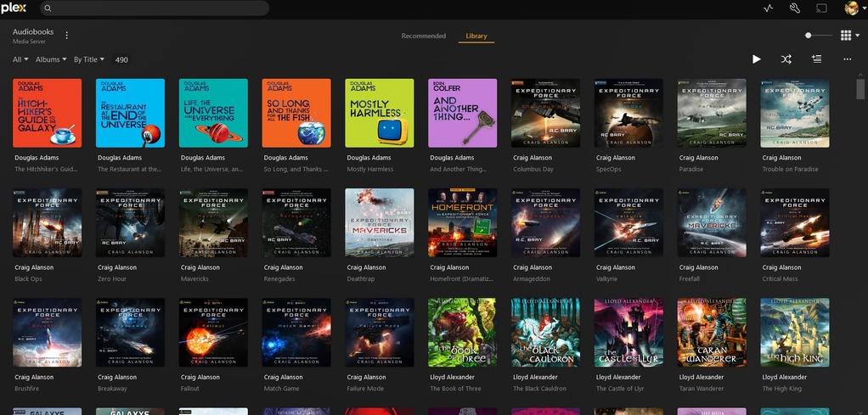Click Zero Hour title link

point(112,279)
